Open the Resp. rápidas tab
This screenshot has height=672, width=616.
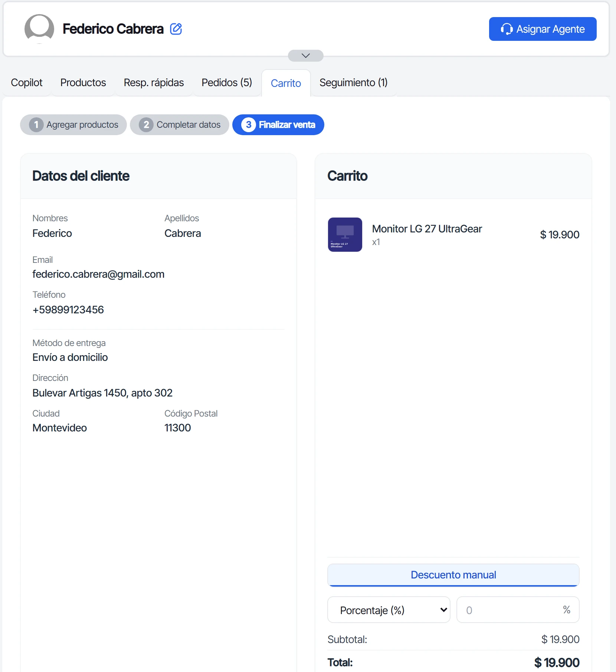coord(154,82)
